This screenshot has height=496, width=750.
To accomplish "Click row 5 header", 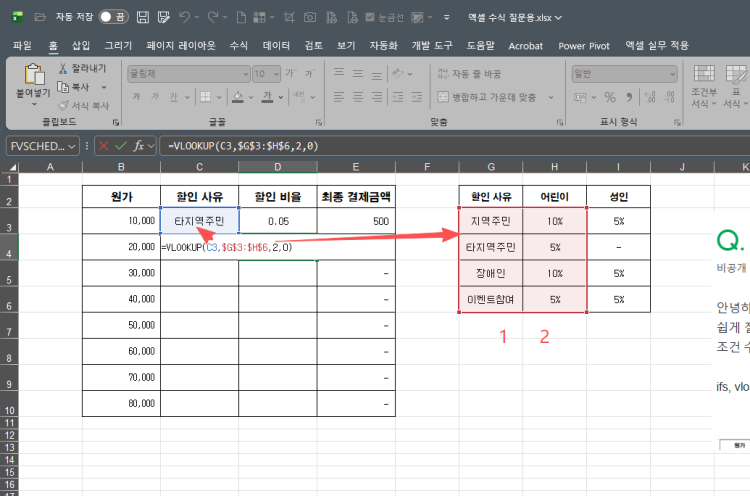I will (x=9, y=273).
